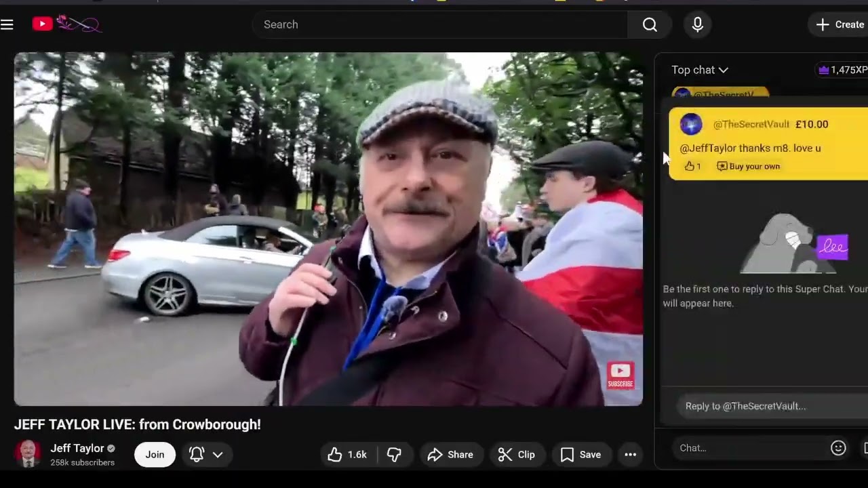This screenshot has height=488, width=868.
Task: Start voice search with microphone
Action: click(697, 24)
